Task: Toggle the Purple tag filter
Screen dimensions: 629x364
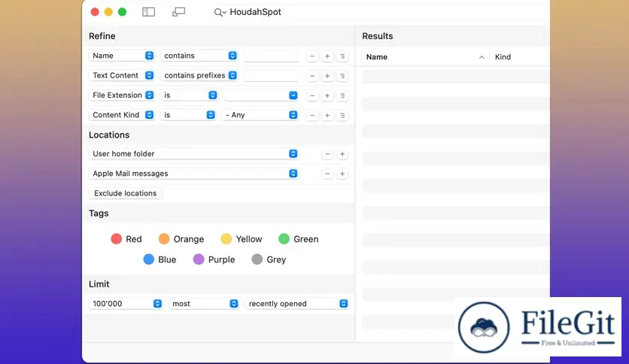Action: pyautogui.click(x=214, y=259)
